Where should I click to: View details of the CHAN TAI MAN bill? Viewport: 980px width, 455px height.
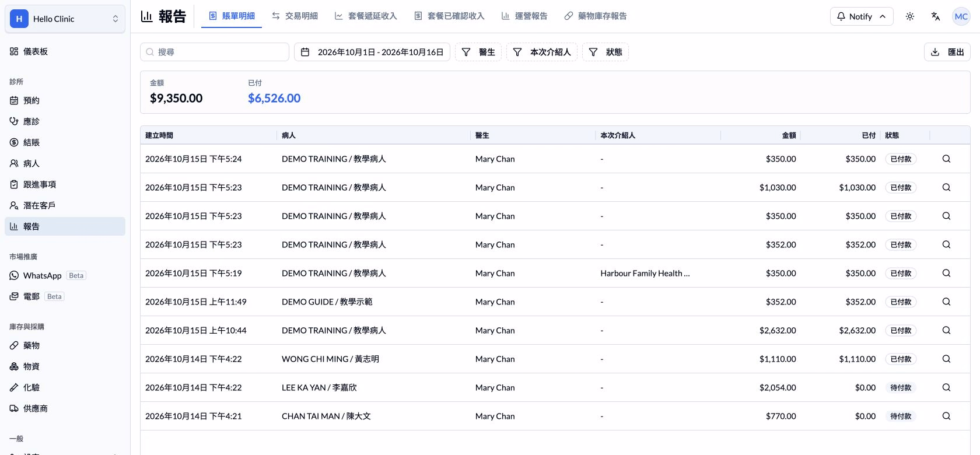click(x=946, y=416)
